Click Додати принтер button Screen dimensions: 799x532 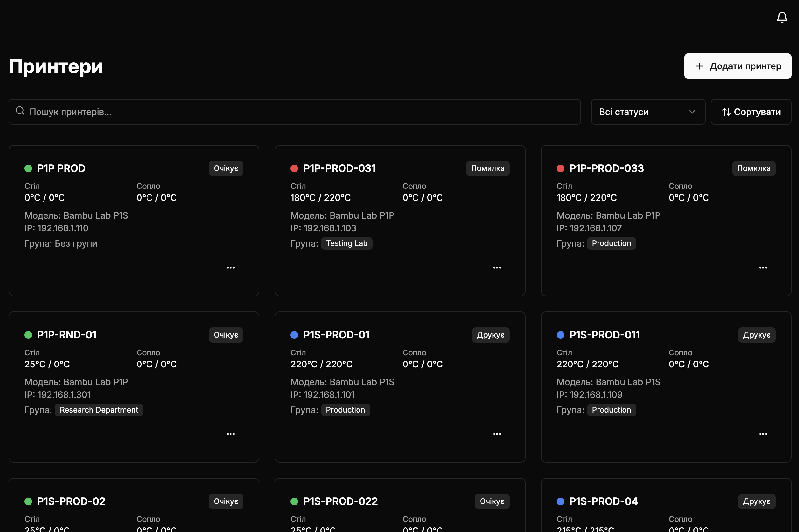(x=738, y=66)
